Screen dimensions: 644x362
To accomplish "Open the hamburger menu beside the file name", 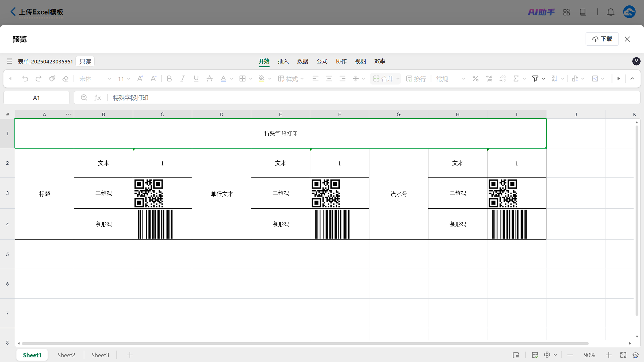I will point(9,61).
